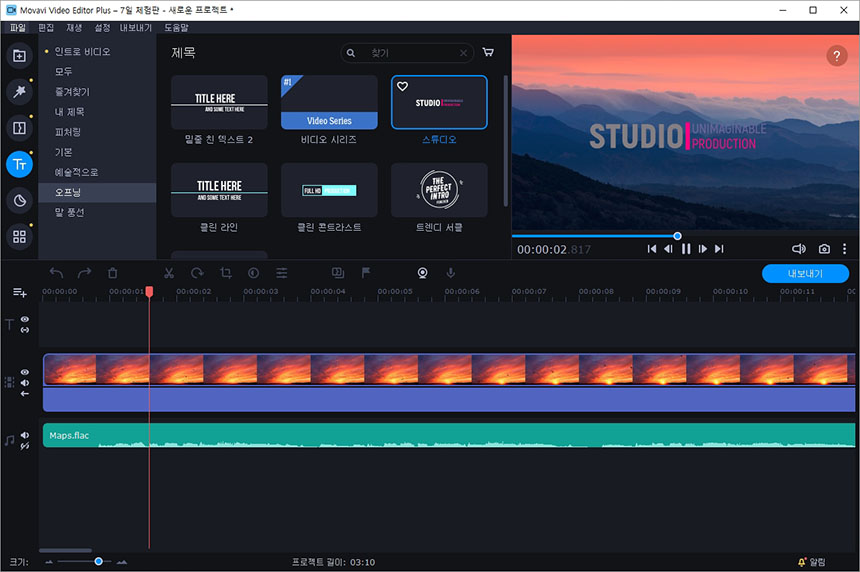This screenshot has width=860, height=572.
Task: Select the Titles tab icon
Action: pos(19,164)
